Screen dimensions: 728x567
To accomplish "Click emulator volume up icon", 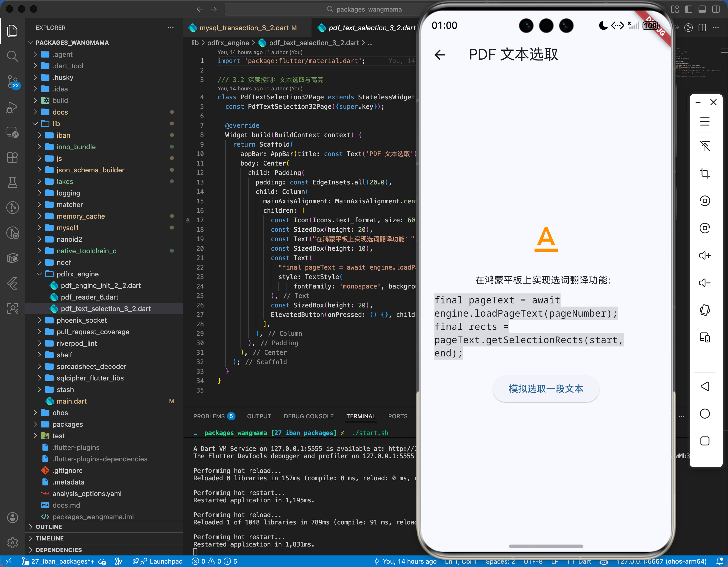I will click(705, 256).
